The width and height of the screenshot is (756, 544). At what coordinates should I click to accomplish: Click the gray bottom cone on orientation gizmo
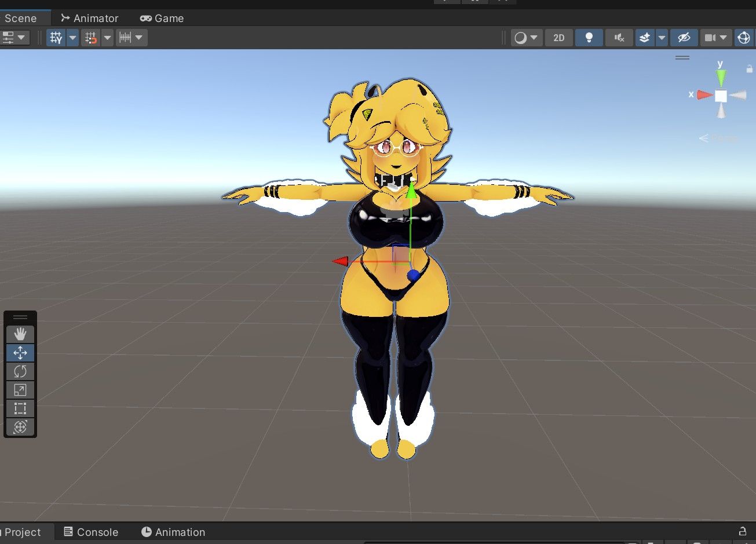tap(721, 111)
